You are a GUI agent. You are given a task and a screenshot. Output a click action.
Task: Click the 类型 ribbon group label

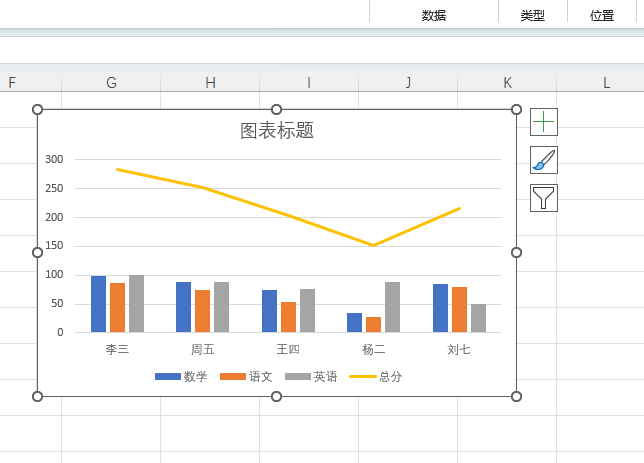[533, 16]
